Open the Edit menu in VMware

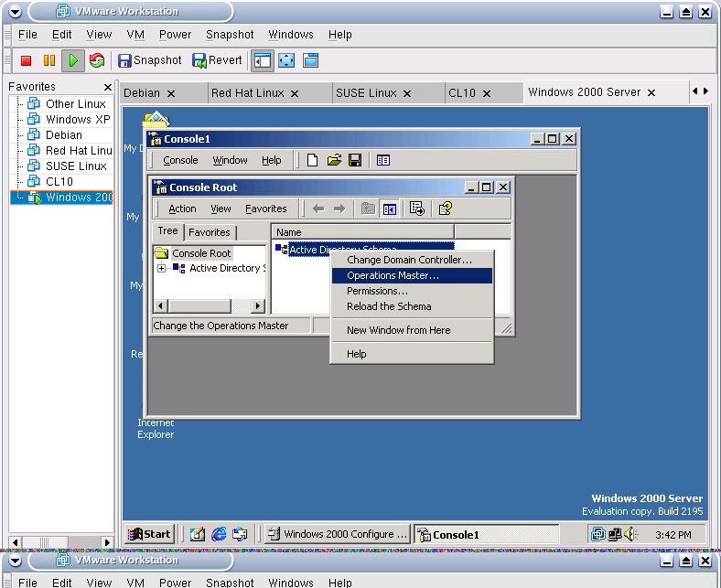61,35
